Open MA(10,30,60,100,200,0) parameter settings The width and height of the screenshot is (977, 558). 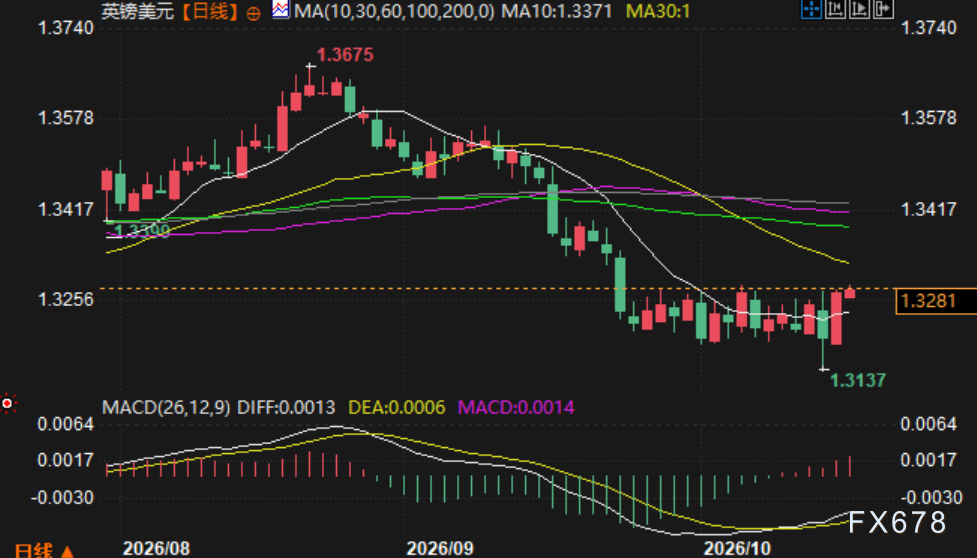(x=394, y=11)
